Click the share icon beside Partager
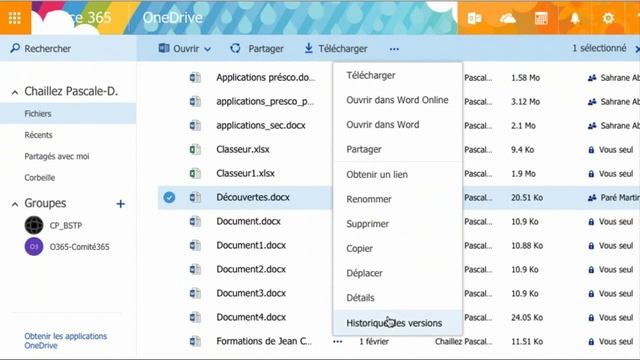Viewport: 640px width, 360px height. (x=236, y=48)
